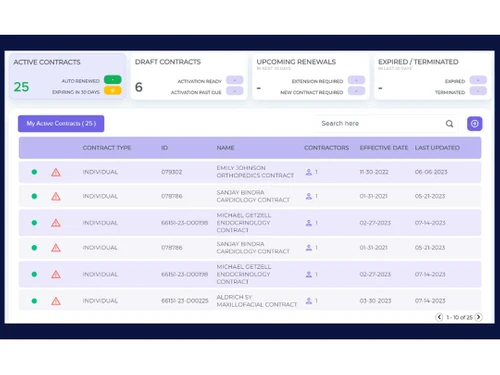Click the Terminated count badge

[478, 91]
